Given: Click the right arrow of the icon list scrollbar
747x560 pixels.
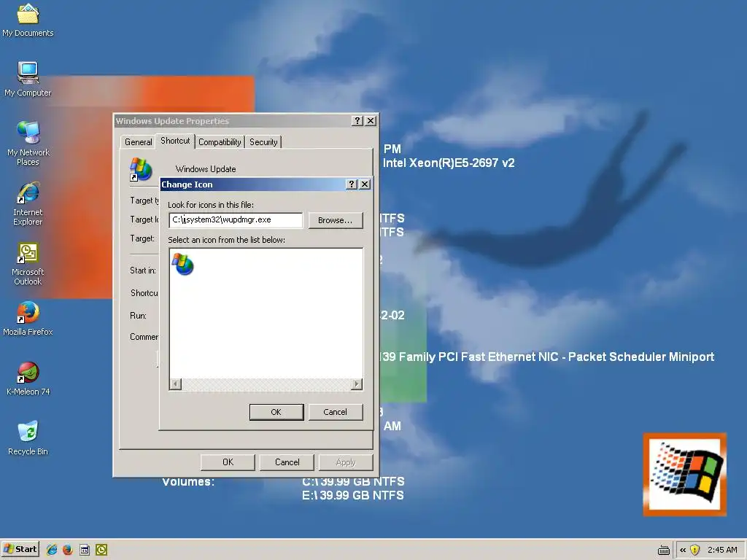Looking at the screenshot, I should 356,384.
